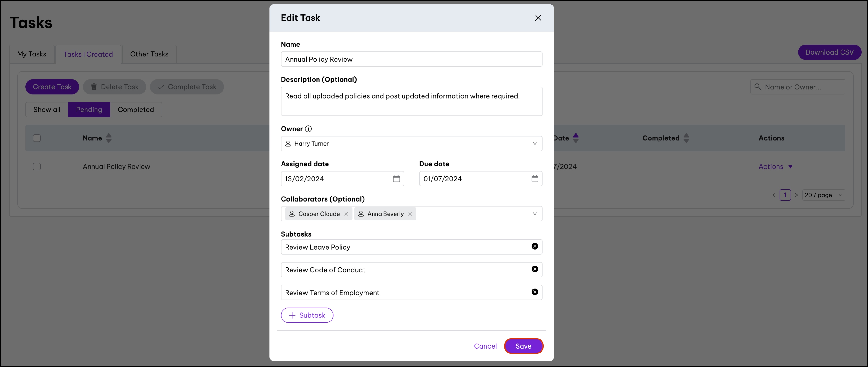Tick the select-all header checkbox
Viewport: 868px width, 367px height.
tap(37, 138)
